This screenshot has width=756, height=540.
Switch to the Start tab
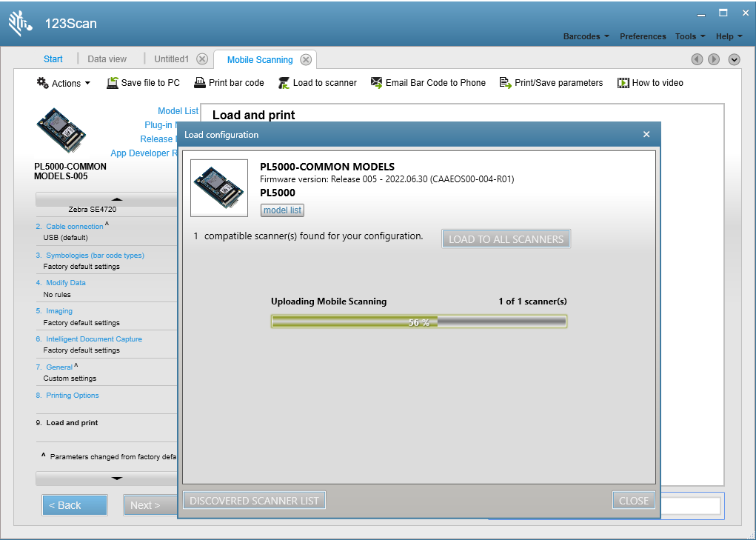click(x=53, y=59)
